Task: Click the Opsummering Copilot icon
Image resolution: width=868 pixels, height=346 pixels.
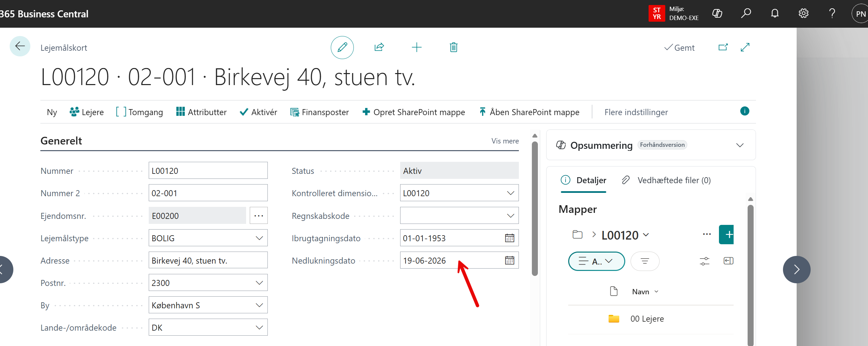Action: 560,145
